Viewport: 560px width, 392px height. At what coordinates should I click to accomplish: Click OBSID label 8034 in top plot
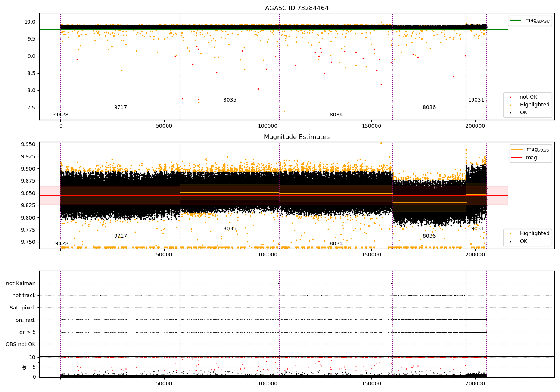coord(336,115)
